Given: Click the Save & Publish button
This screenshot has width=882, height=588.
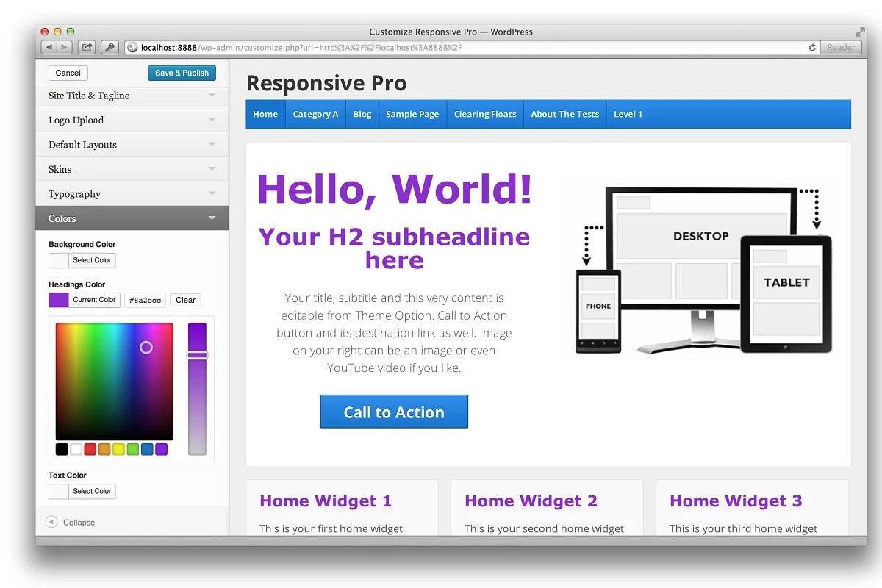Looking at the screenshot, I should click(x=182, y=73).
